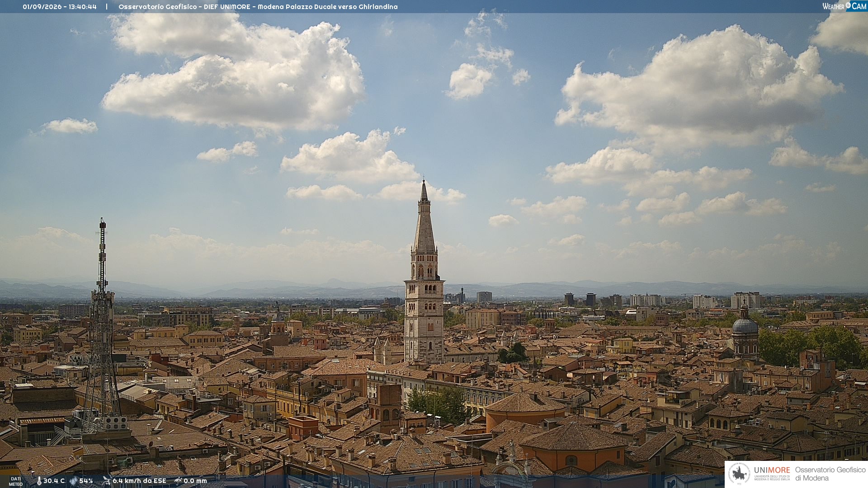This screenshot has width=868, height=488.
Task: Click the 0.0 mm rainfall value
Action: tap(195, 481)
